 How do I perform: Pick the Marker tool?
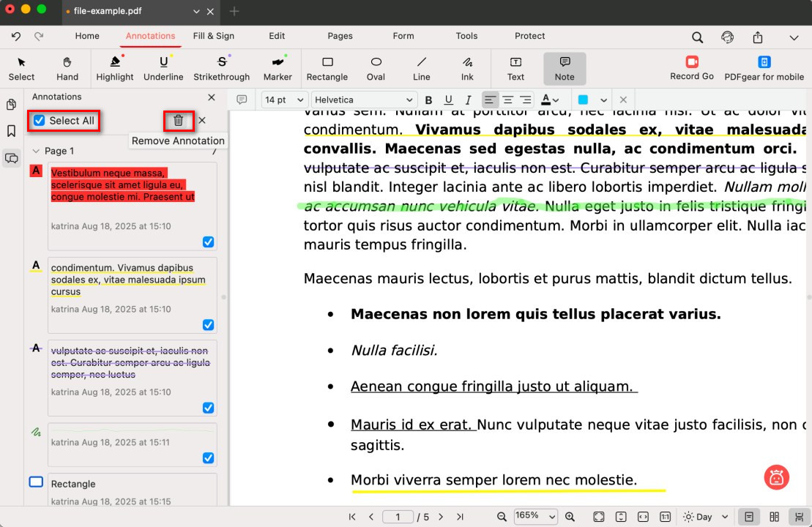pyautogui.click(x=278, y=67)
